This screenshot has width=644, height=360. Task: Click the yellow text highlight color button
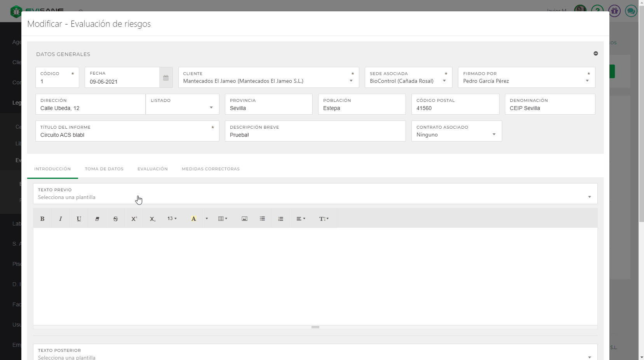click(193, 219)
